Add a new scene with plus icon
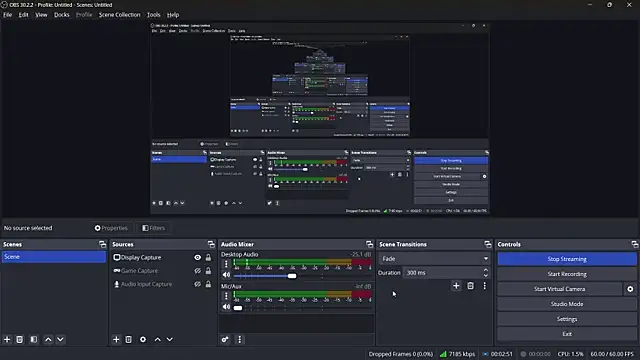The height and width of the screenshot is (360, 640). [7, 339]
